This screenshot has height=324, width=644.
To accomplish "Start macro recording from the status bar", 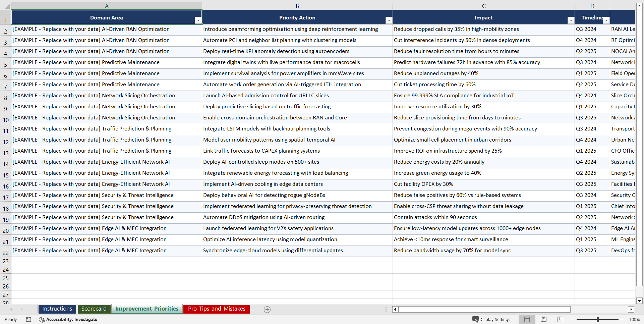I will pyautogui.click(x=28, y=319).
